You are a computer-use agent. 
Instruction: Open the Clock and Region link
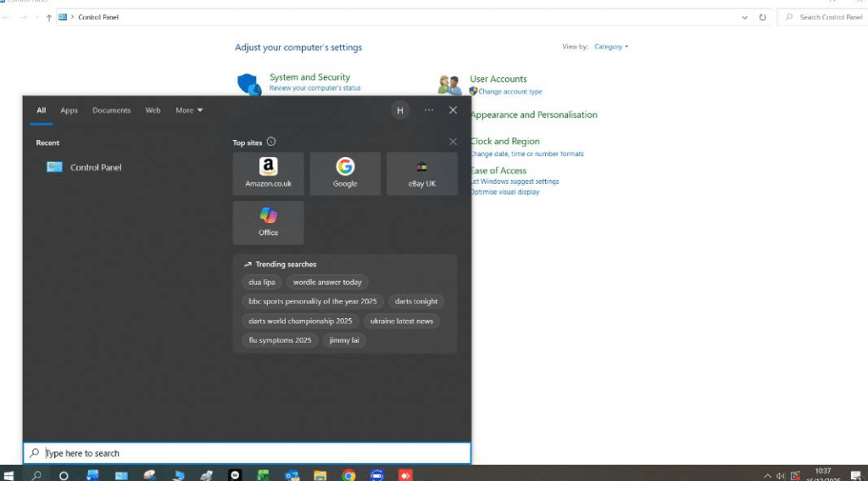505,142
